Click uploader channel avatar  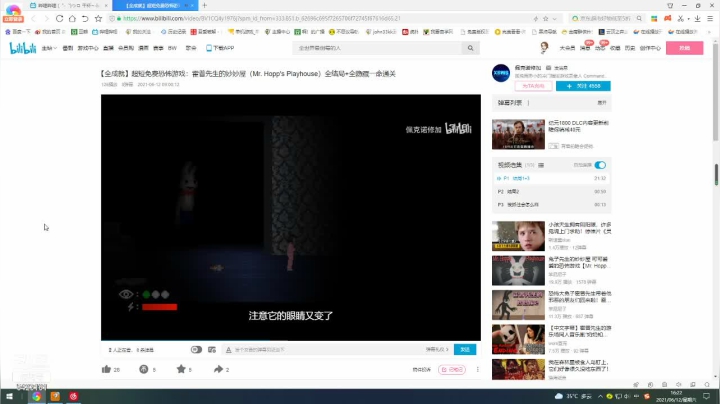click(x=501, y=73)
